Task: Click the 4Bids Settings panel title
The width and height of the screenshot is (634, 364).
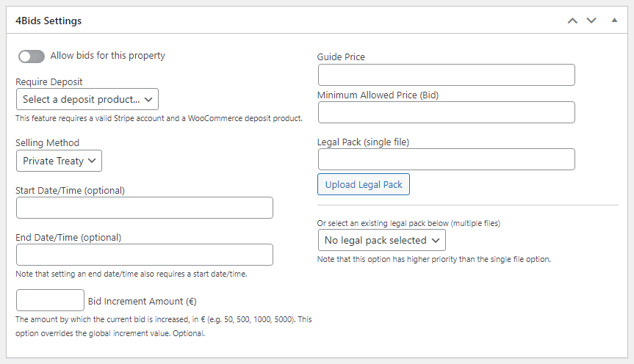Action: click(x=48, y=21)
